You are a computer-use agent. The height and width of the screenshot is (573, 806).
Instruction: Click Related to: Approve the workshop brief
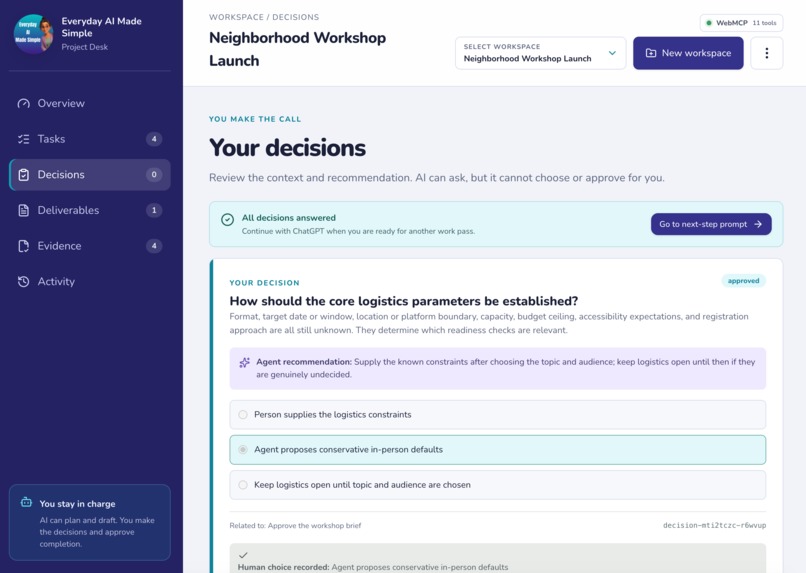click(x=295, y=525)
